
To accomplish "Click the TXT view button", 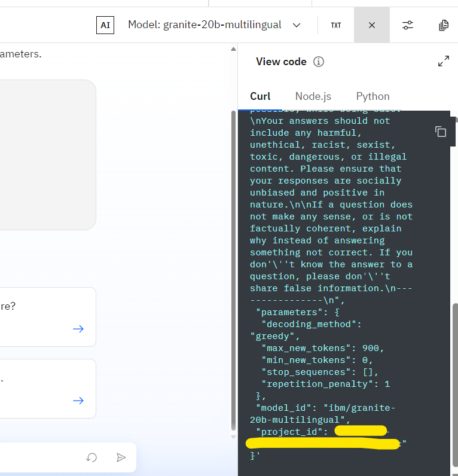I will [336, 25].
